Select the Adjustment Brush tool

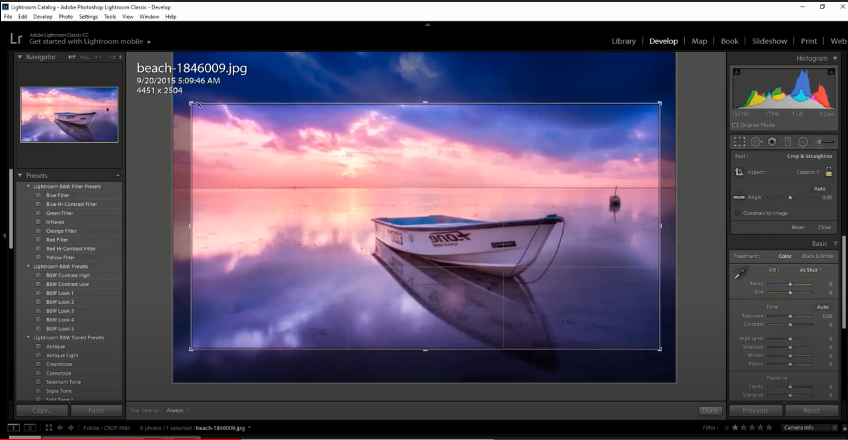(823, 142)
